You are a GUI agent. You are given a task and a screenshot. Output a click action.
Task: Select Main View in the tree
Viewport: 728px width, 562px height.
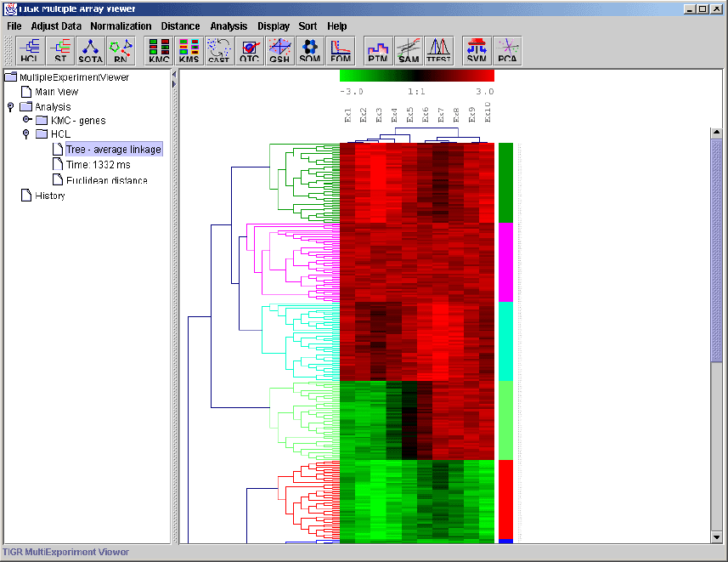click(x=56, y=92)
